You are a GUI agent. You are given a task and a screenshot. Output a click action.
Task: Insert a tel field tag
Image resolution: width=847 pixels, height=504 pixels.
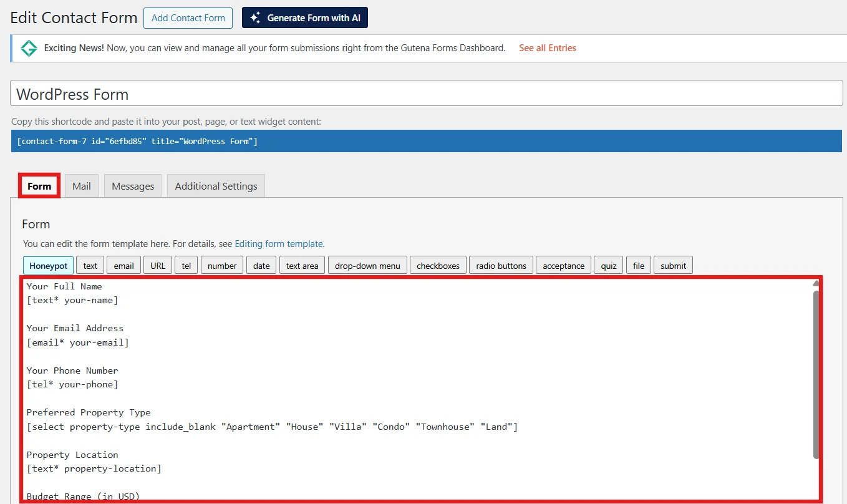(x=186, y=266)
